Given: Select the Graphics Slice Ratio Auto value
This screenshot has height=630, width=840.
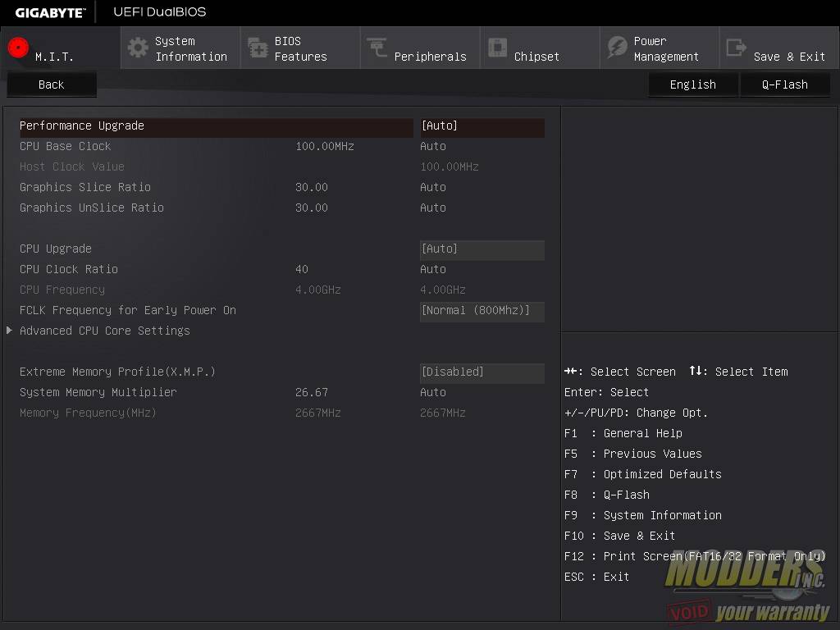Looking at the screenshot, I should click(x=433, y=188).
